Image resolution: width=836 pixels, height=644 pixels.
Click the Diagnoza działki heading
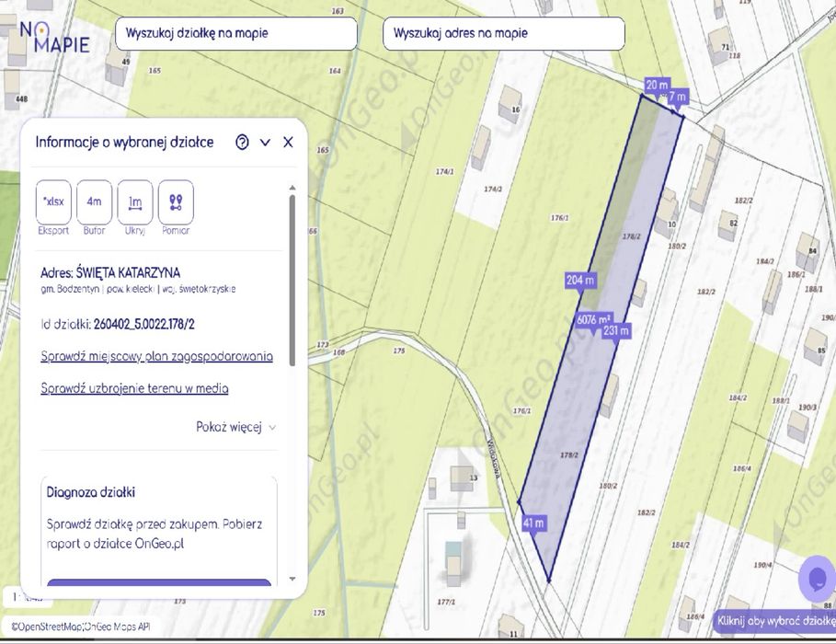point(91,492)
